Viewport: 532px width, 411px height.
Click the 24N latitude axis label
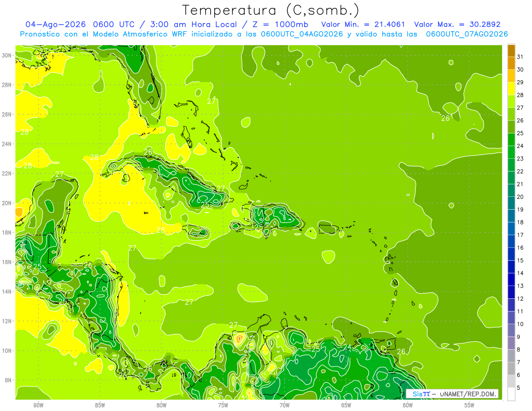coord(7,144)
